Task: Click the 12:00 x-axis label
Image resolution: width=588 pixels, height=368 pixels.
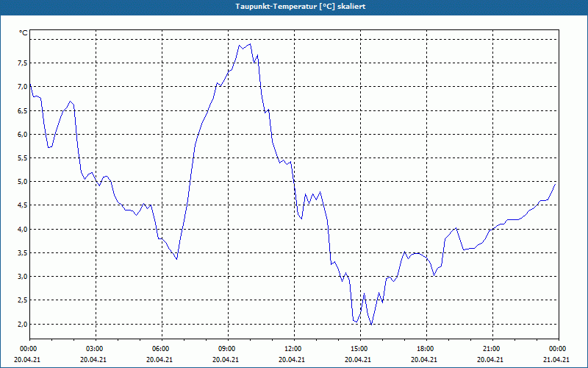Action: tap(292, 349)
